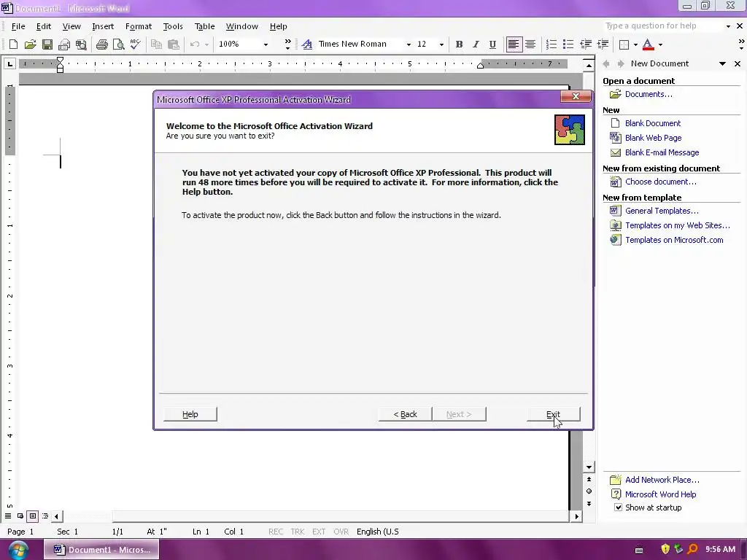Click the Document1 Word taskbar button
Screen dimensions: 747x560
click(102, 550)
